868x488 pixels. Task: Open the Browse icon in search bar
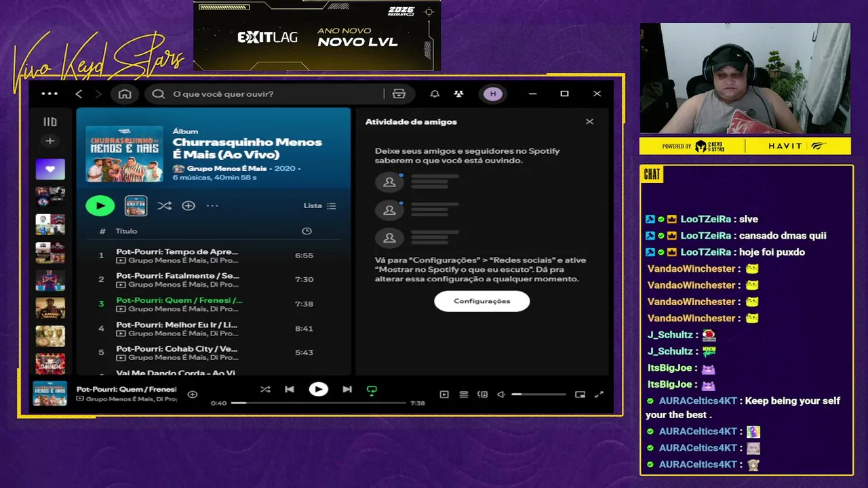coord(399,94)
